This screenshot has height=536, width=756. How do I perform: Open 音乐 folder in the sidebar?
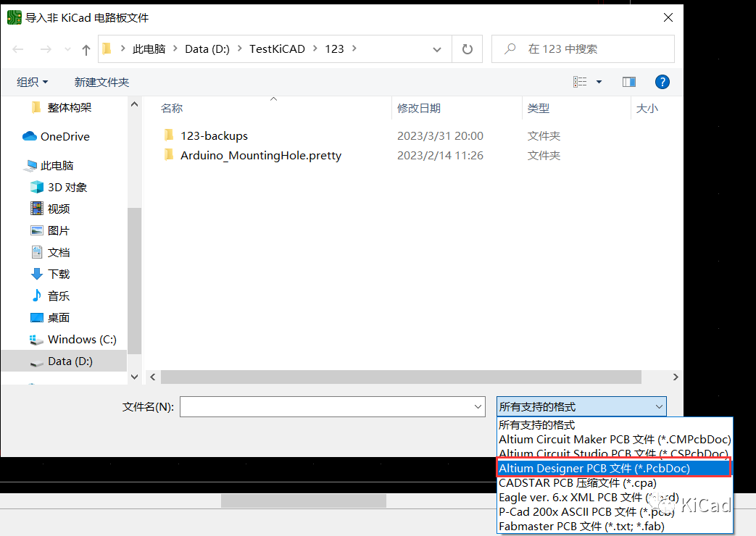(58, 296)
